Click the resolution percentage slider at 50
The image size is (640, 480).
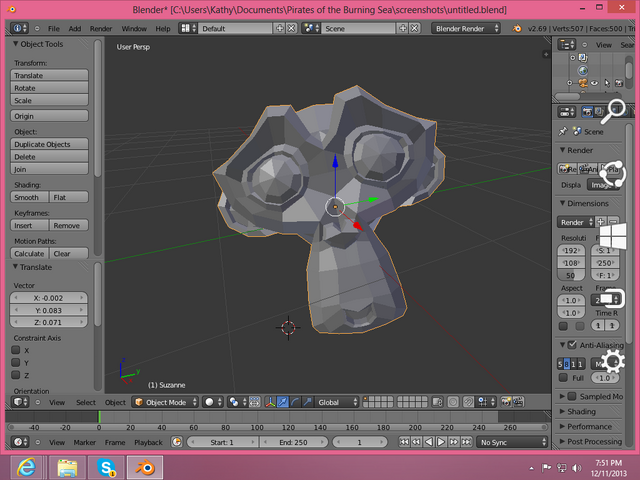(x=571, y=276)
